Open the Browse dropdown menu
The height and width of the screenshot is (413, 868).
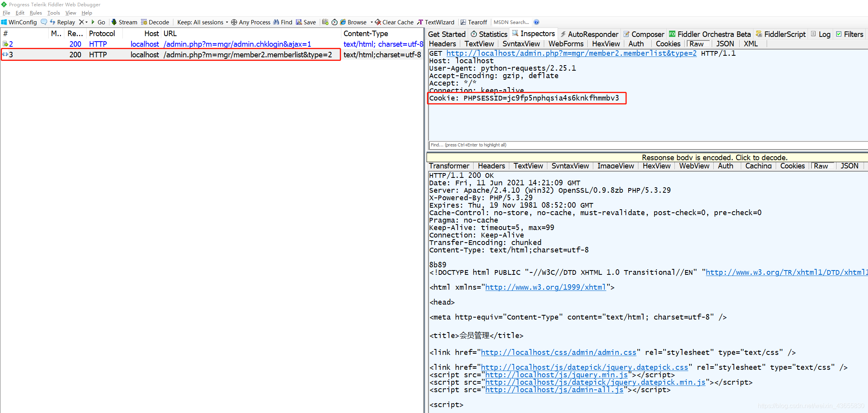(x=372, y=22)
